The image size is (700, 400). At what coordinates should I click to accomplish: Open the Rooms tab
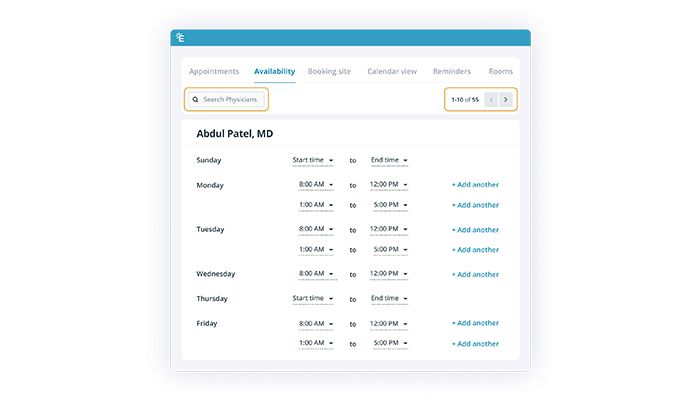500,71
